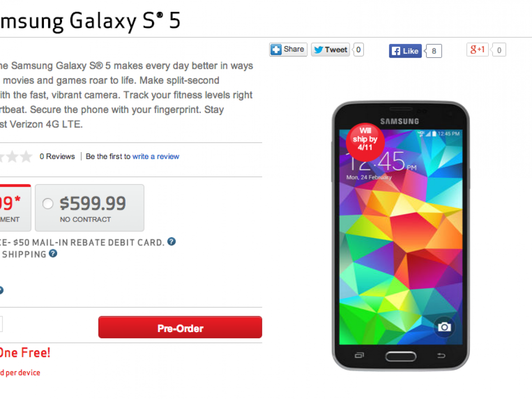This screenshot has width=532, height=399.
Task: Click the red contract price option box
Action: pos(16,207)
